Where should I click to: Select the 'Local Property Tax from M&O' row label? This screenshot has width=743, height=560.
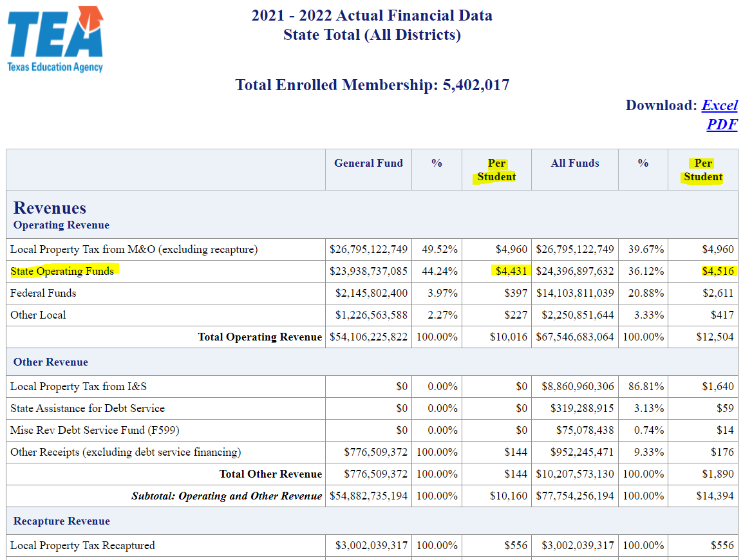(134, 249)
